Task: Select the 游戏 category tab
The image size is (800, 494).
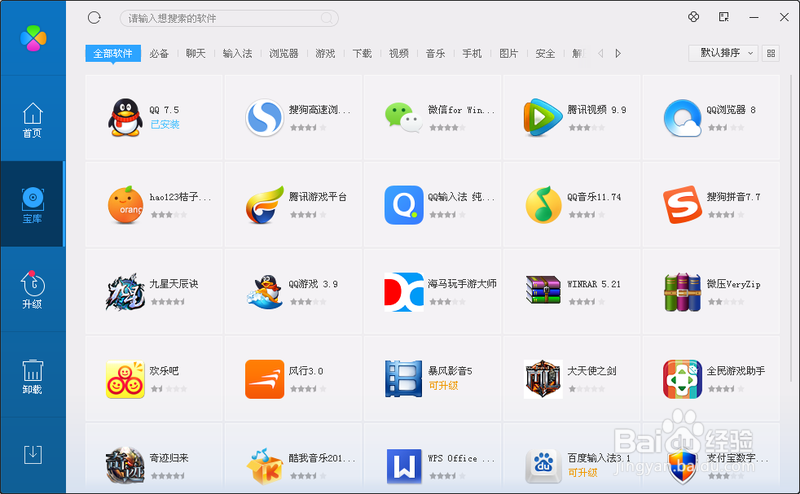Action: click(326, 53)
